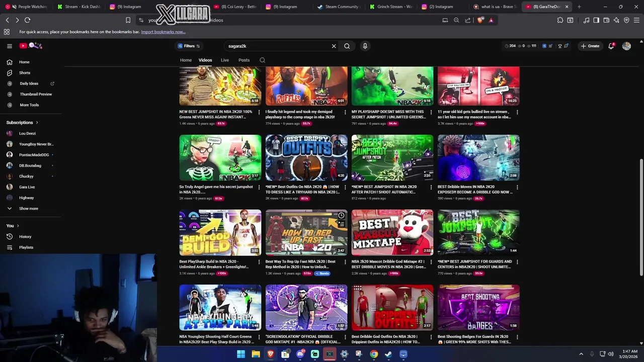Open Discord from the taskbar
644x362 pixels.
300,354
